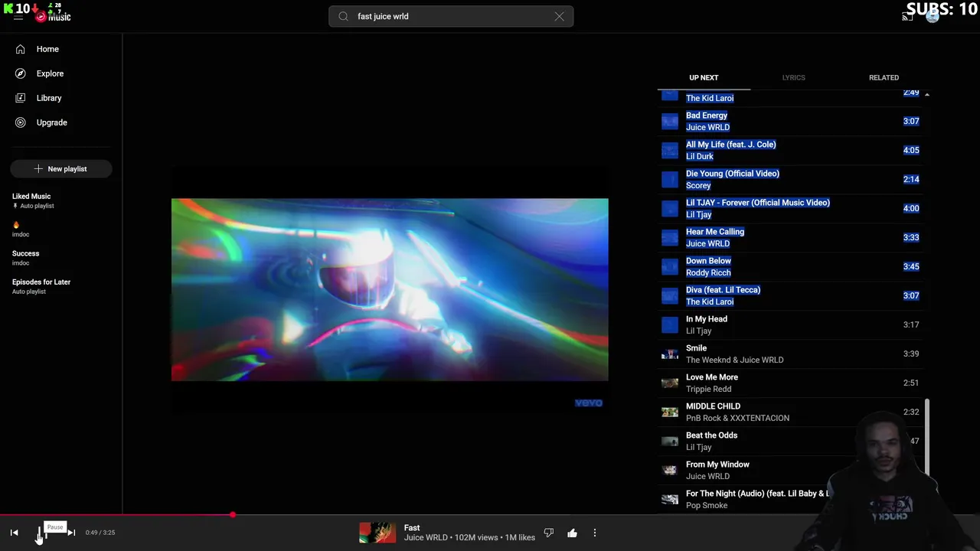Click the New playlist button

coord(61,168)
